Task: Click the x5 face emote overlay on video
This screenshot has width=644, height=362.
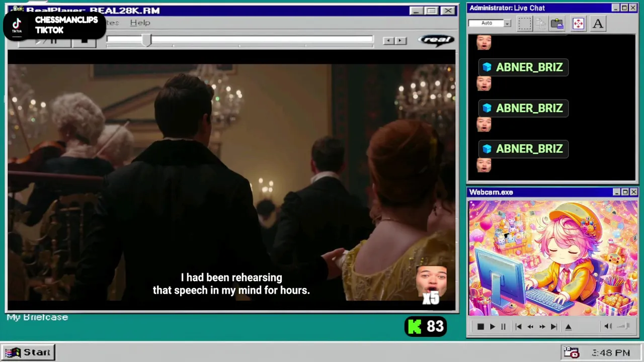Action: [432, 286]
